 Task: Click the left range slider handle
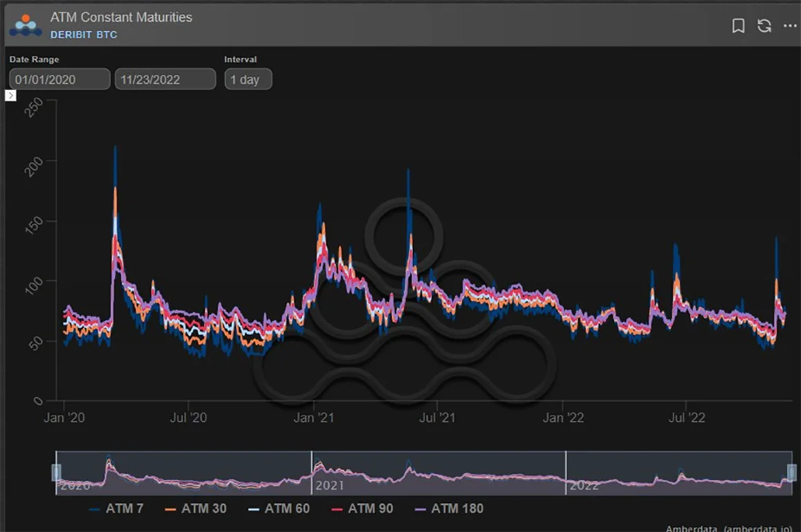coord(56,473)
